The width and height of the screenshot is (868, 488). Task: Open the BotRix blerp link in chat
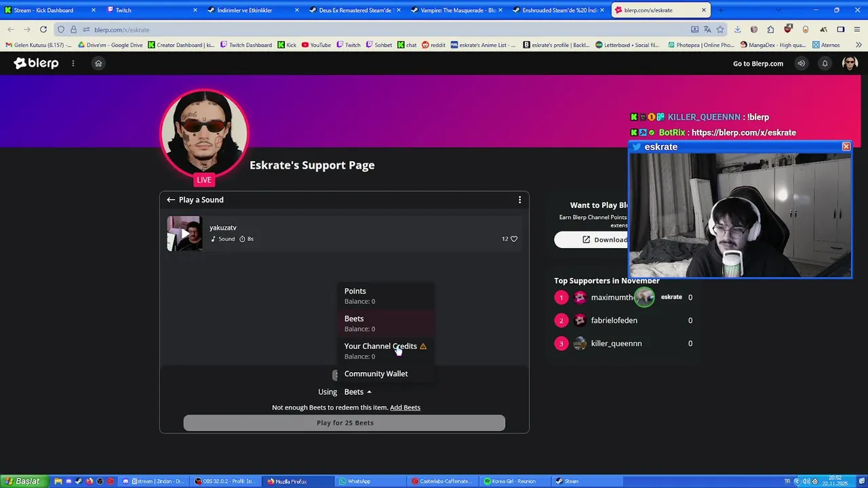click(x=743, y=133)
